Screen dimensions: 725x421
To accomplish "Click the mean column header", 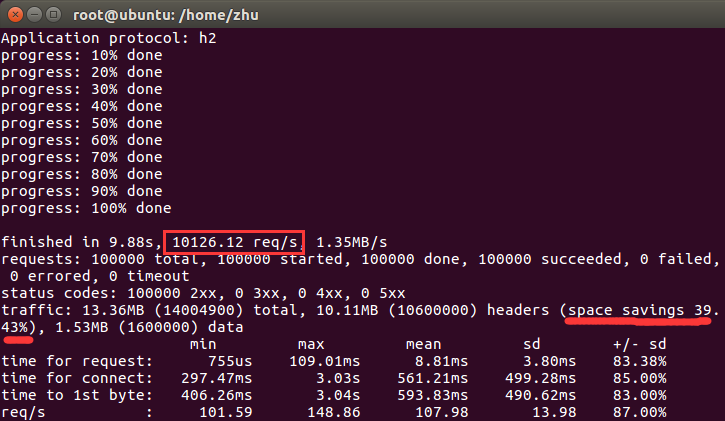I will click(424, 344).
